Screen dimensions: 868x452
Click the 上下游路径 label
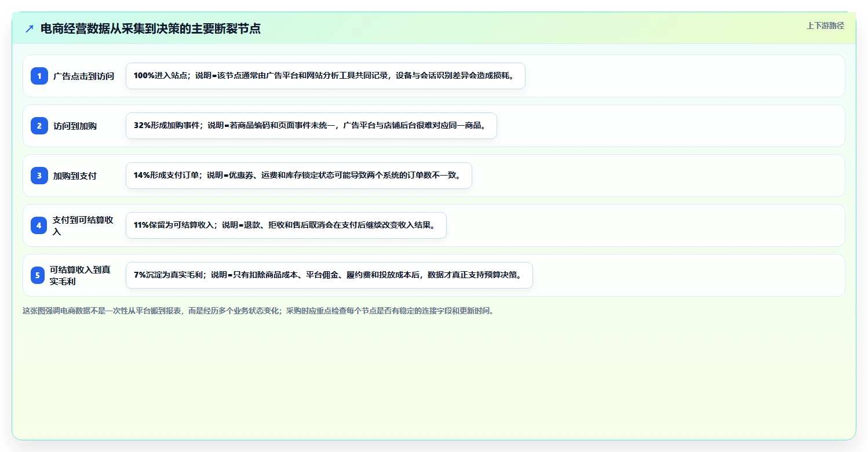click(x=825, y=25)
